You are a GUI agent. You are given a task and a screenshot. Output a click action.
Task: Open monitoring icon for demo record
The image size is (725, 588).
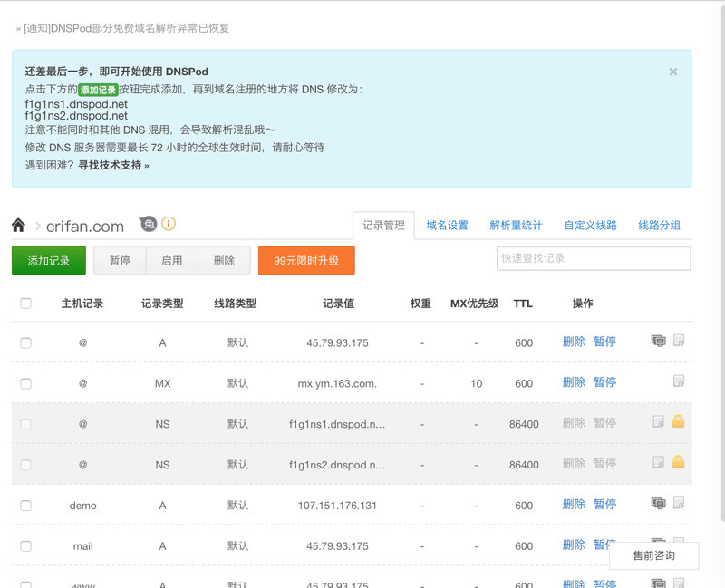(x=659, y=503)
